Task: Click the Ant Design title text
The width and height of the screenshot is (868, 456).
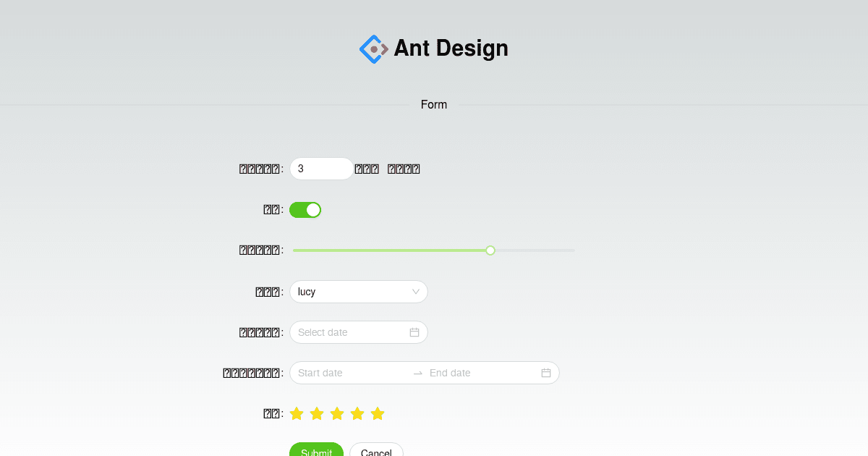Action: coord(451,48)
